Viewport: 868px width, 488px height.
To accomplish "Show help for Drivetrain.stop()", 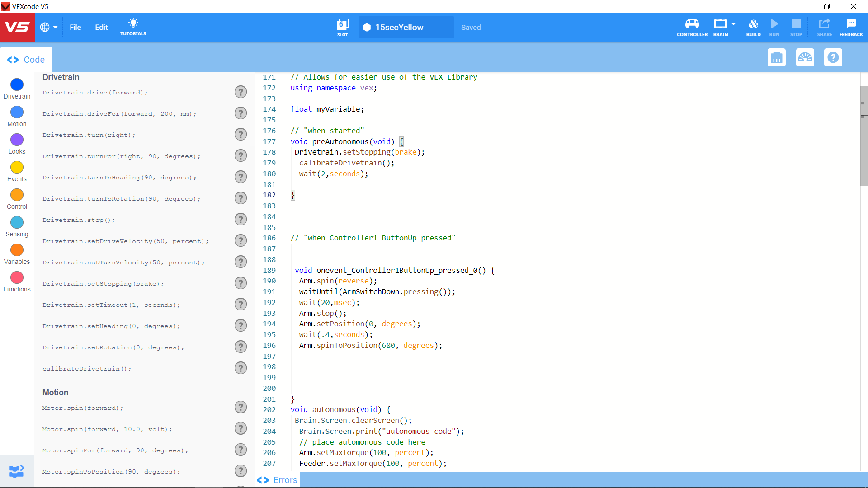I will point(241,219).
